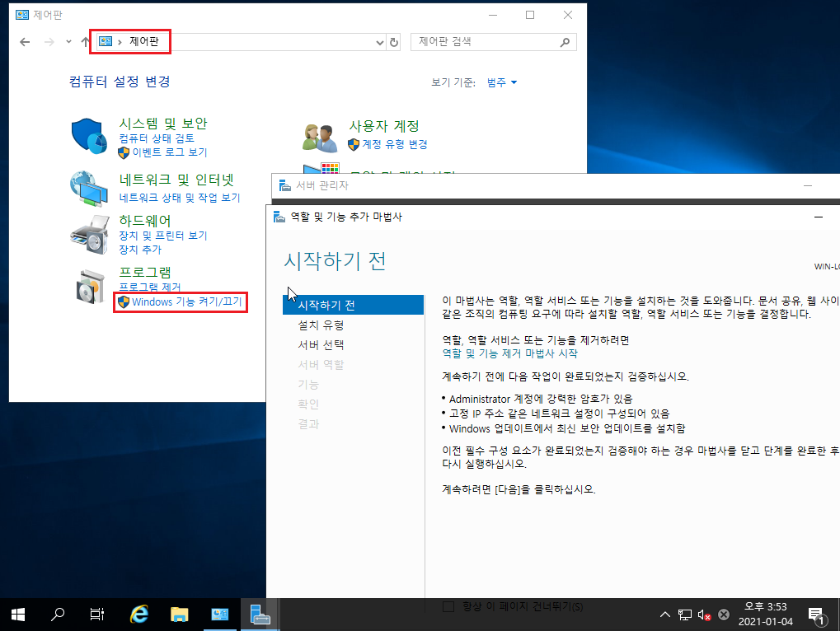
Task: Click the 프로그램 disc box icon
Action: pyautogui.click(x=90, y=287)
